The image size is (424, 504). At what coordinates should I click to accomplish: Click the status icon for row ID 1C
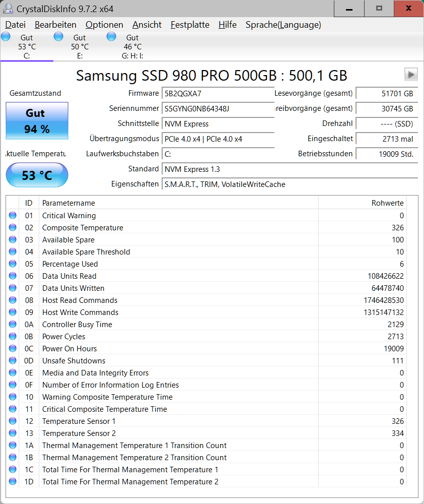(x=13, y=470)
